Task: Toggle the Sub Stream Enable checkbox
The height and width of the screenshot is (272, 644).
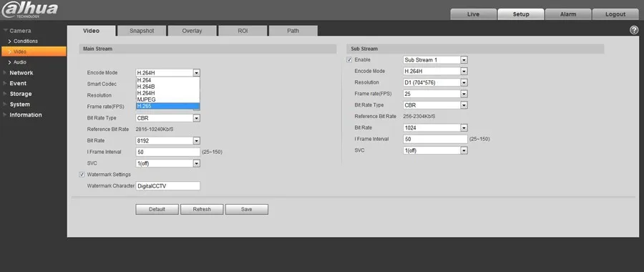Action: point(349,60)
